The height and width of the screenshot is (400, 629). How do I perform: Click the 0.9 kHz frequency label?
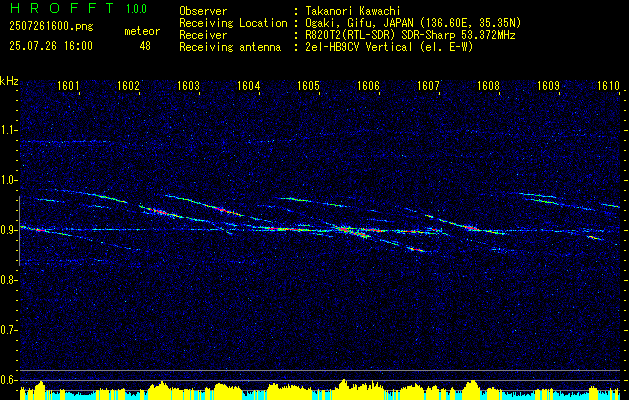click(8, 230)
